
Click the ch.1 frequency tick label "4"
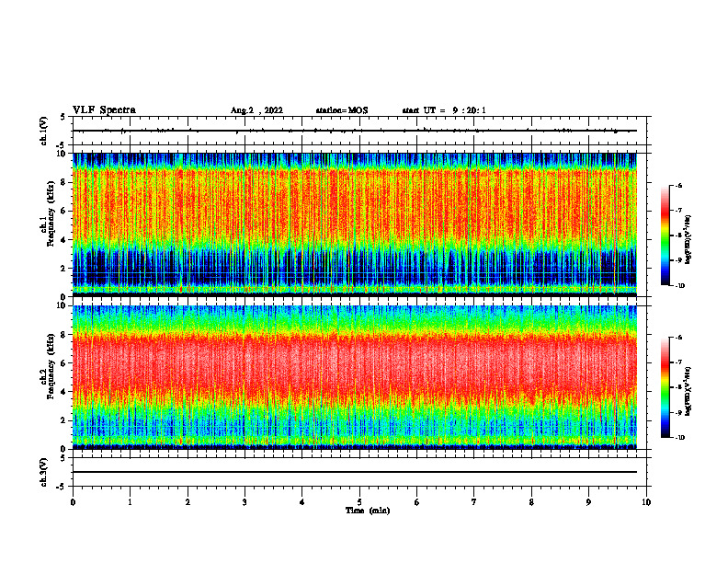point(64,240)
